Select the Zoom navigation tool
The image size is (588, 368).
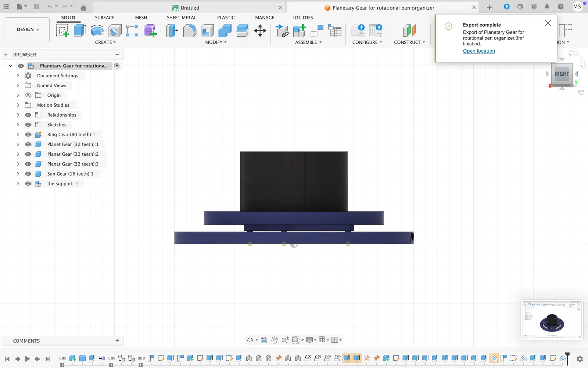(x=285, y=340)
